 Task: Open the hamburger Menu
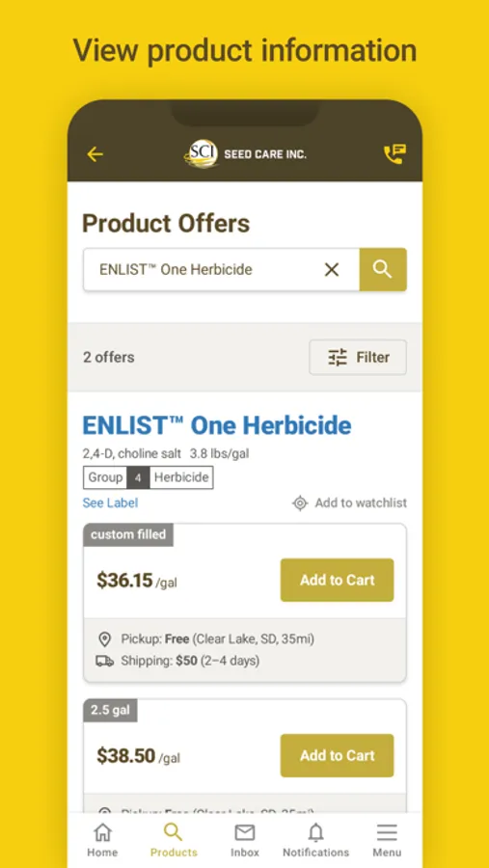(387, 840)
